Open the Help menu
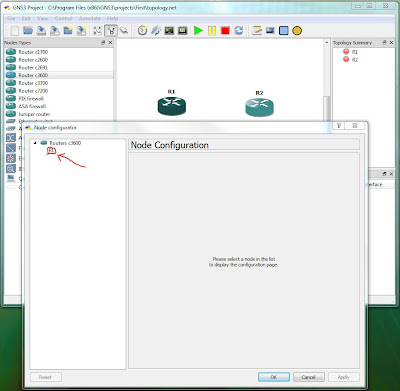400x391 pixels. point(113,18)
